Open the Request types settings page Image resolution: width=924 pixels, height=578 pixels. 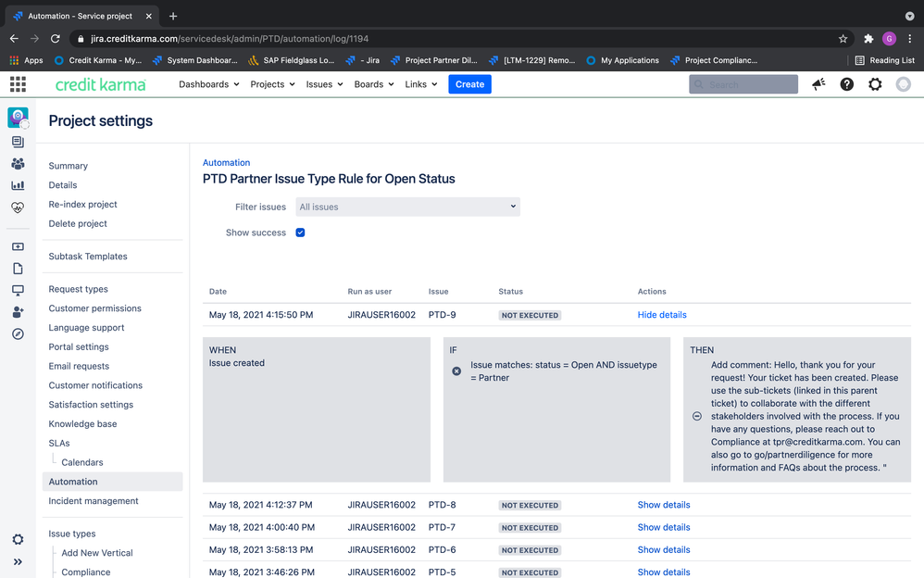[79, 289]
